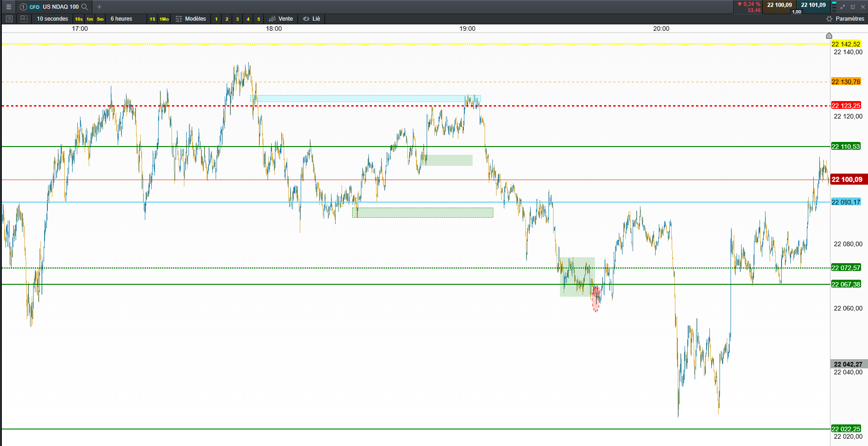
Task: Click the 1,00 spread indicator
Action: [x=796, y=11]
